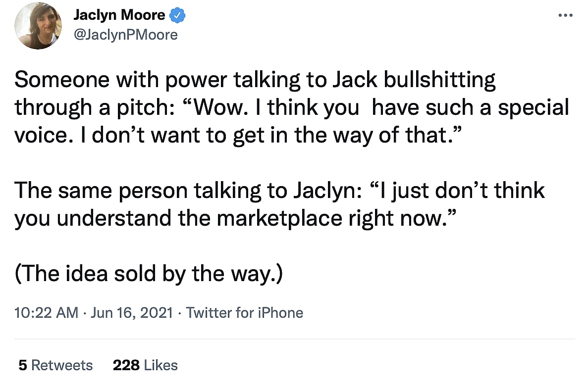Viewport: 588px width, 388px height.
Task: Click the blue verified badge
Action: [x=177, y=16]
